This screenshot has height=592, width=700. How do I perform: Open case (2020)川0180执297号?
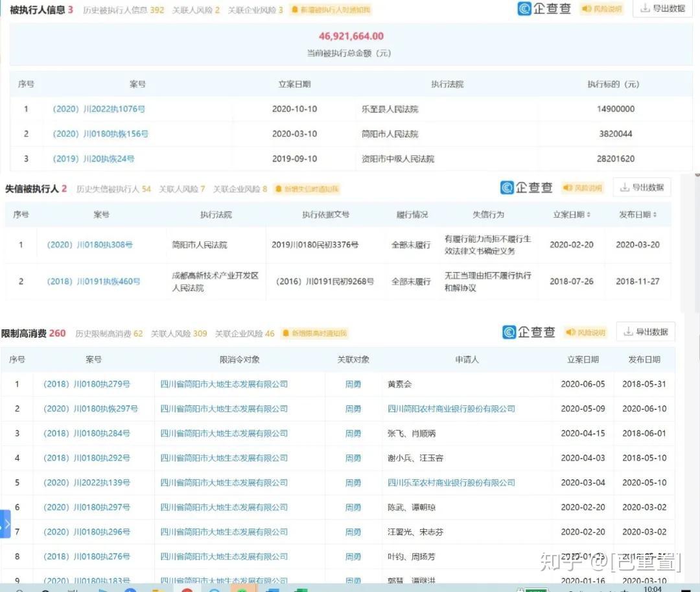point(87,507)
